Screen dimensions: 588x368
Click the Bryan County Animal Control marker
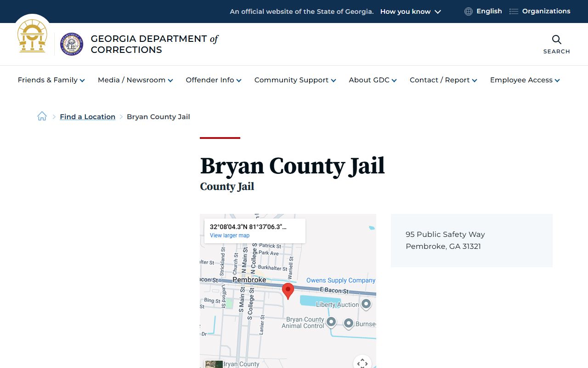coord(331,322)
